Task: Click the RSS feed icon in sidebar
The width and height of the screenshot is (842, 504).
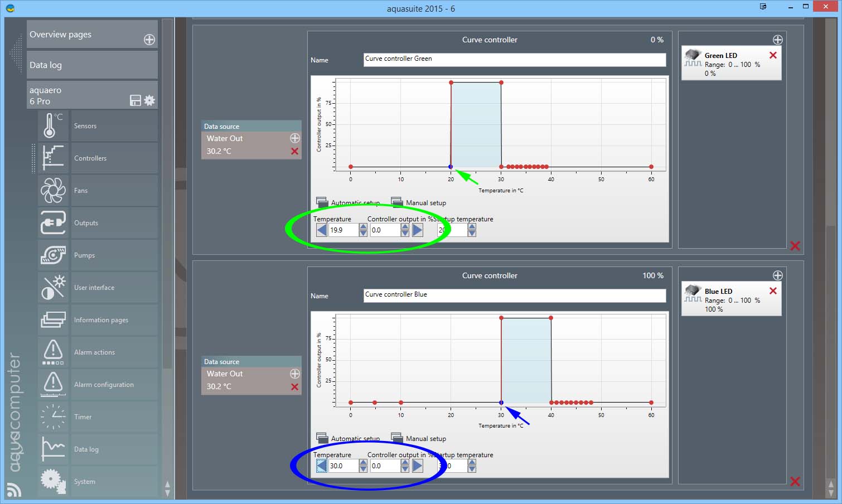Action: 14,489
